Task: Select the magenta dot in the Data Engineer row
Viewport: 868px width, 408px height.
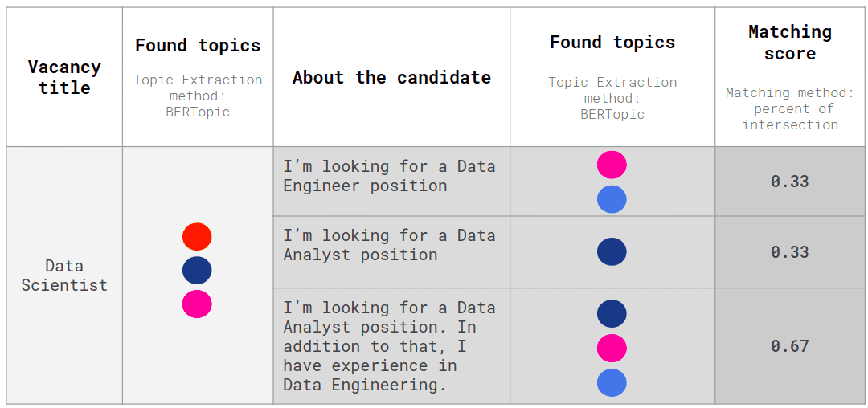Action: (x=612, y=165)
